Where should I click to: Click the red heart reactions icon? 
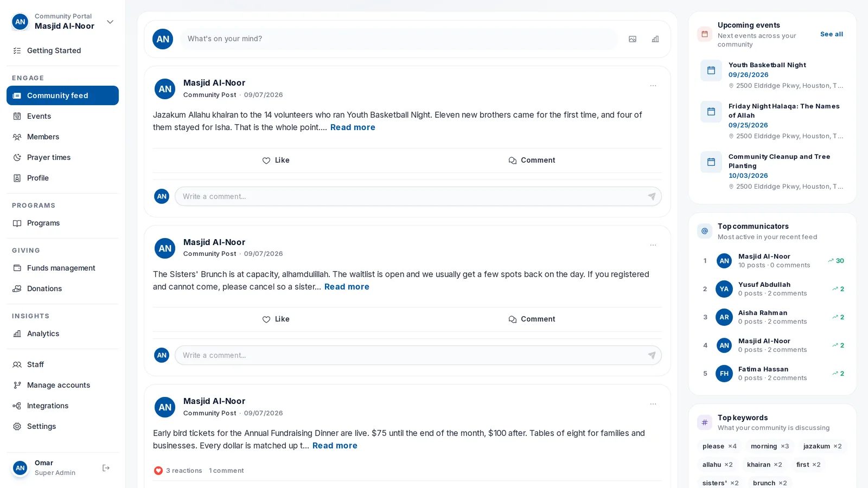pos(158,471)
